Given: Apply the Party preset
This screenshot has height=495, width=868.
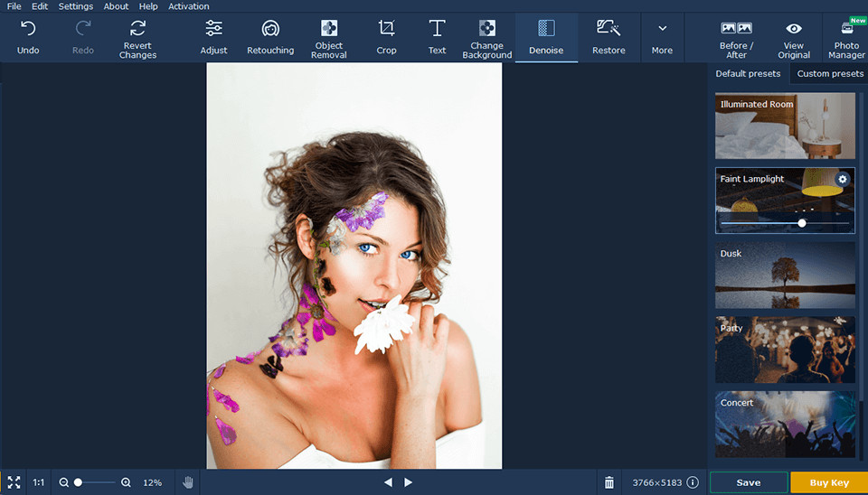Looking at the screenshot, I should pos(785,350).
